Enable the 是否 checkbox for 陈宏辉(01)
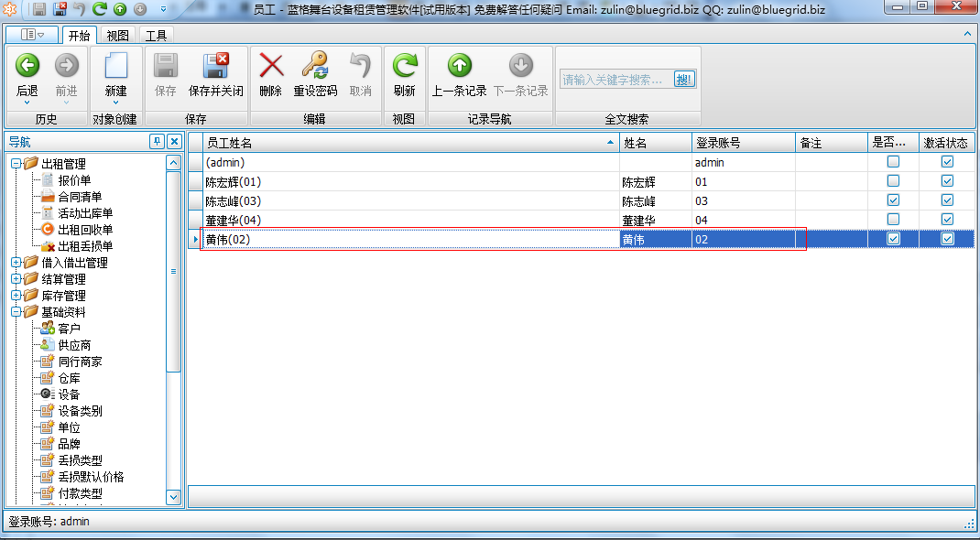The width and height of the screenshot is (980, 540). (x=893, y=181)
